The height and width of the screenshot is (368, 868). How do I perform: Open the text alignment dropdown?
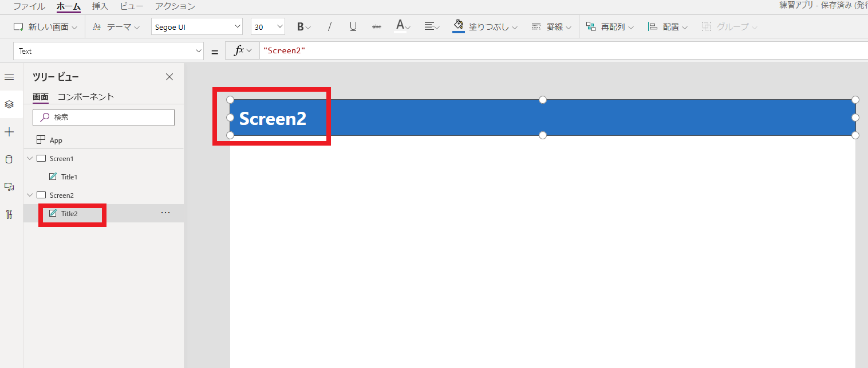(x=432, y=27)
